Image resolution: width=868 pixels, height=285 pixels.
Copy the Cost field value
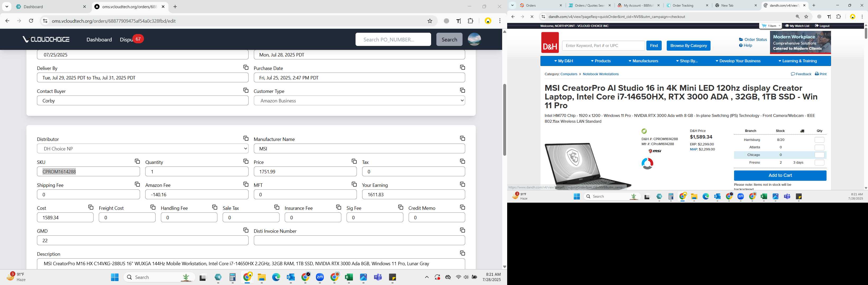point(91,207)
